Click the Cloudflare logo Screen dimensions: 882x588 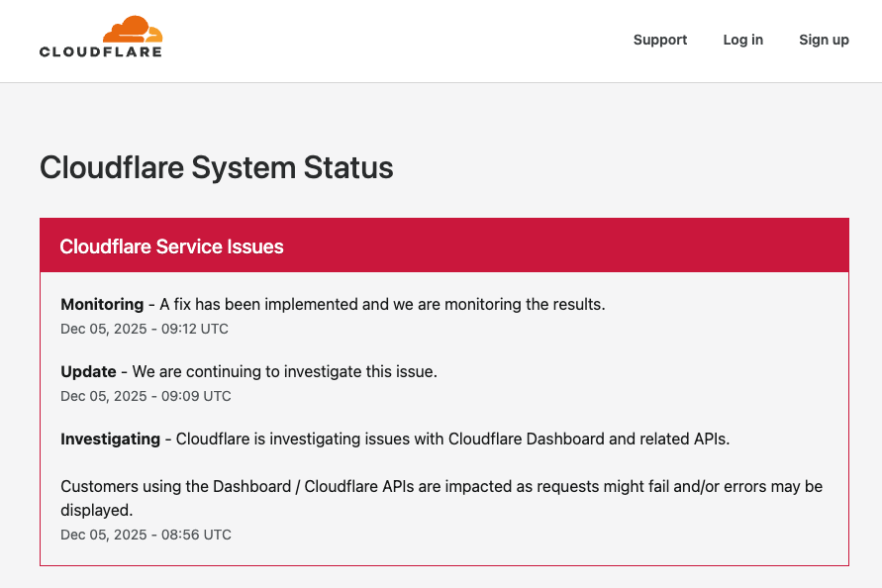point(101,37)
